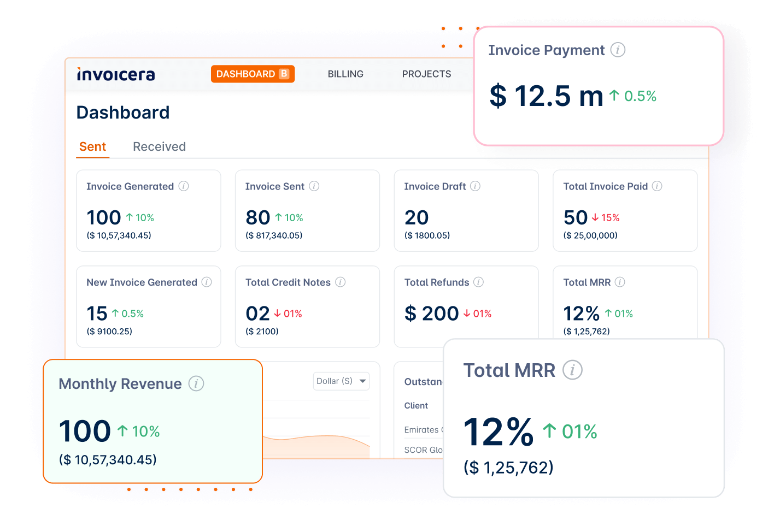Open the Monthly Revenue info icon

pos(196,383)
